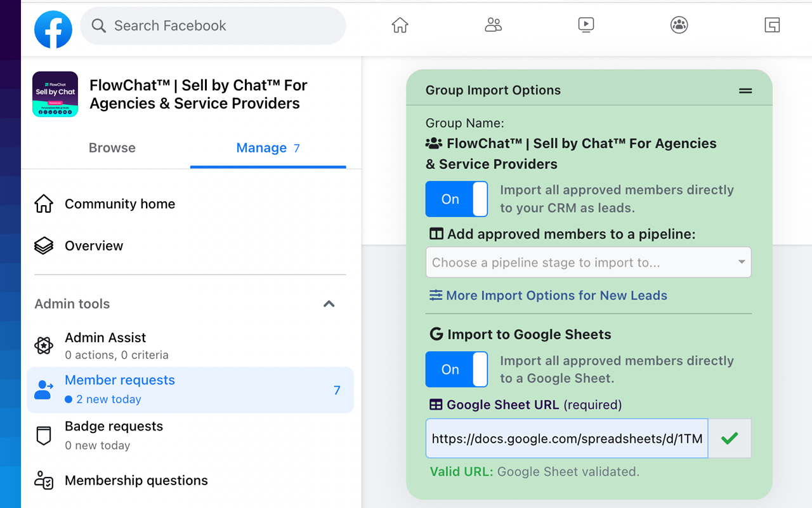This screenshot has width=812, height=508.
Task: Open the Friends icon in the top navigation
Action: (x=493, y=25)
